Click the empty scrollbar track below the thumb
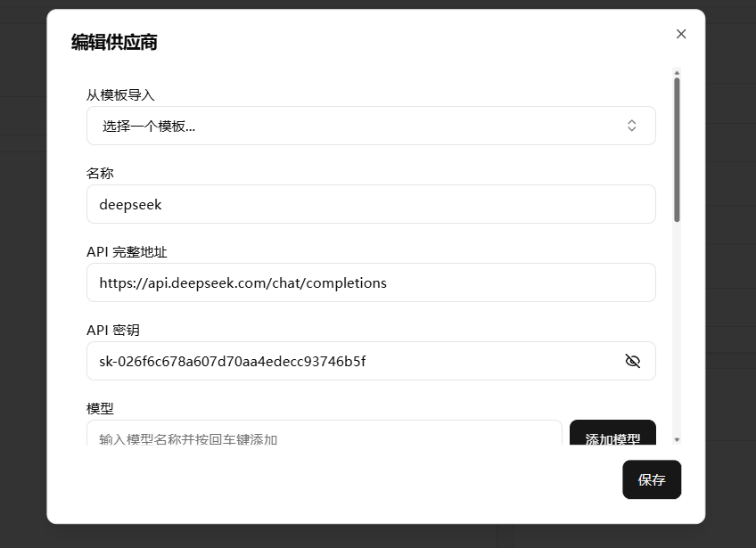Viewport: 756px width, 548px height. pos(678,330)
